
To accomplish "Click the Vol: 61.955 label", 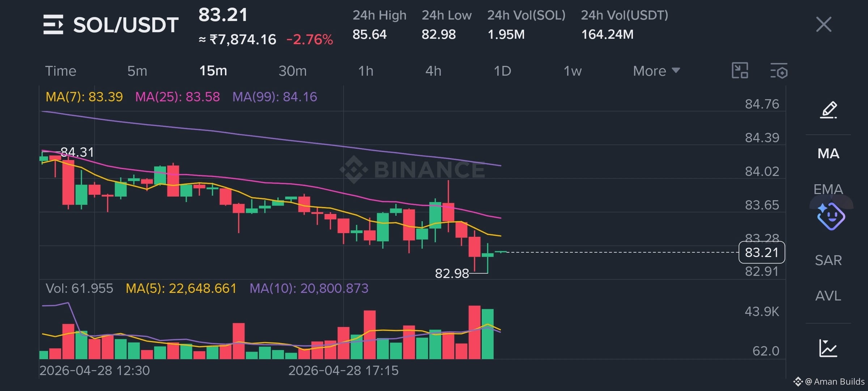I will 79,288.
